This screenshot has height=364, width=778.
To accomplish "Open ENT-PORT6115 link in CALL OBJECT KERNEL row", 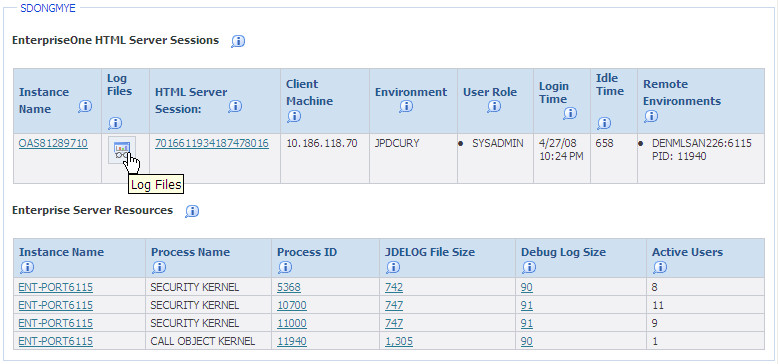I will 56,341.
